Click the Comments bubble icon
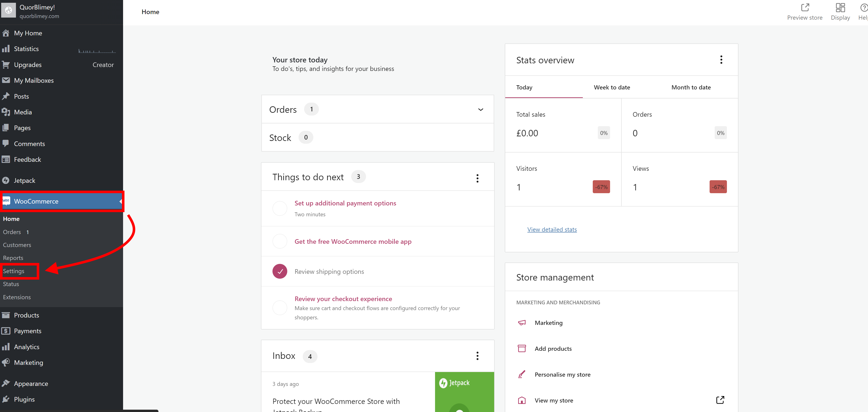The image size is (868, 412). [6, 144]
